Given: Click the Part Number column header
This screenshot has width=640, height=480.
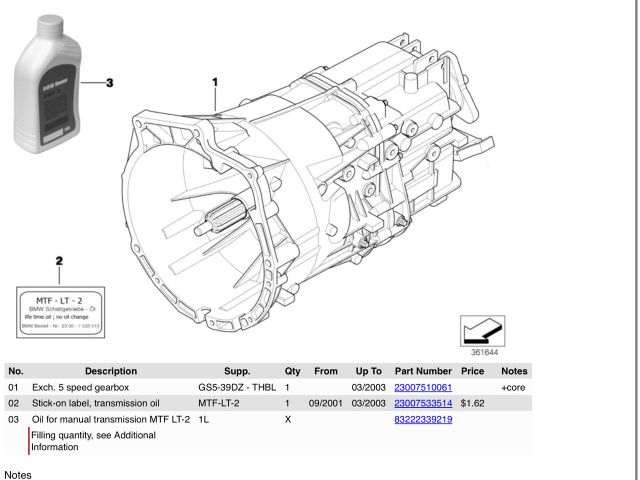Looking at the screenshot, I should pos(423,369).
